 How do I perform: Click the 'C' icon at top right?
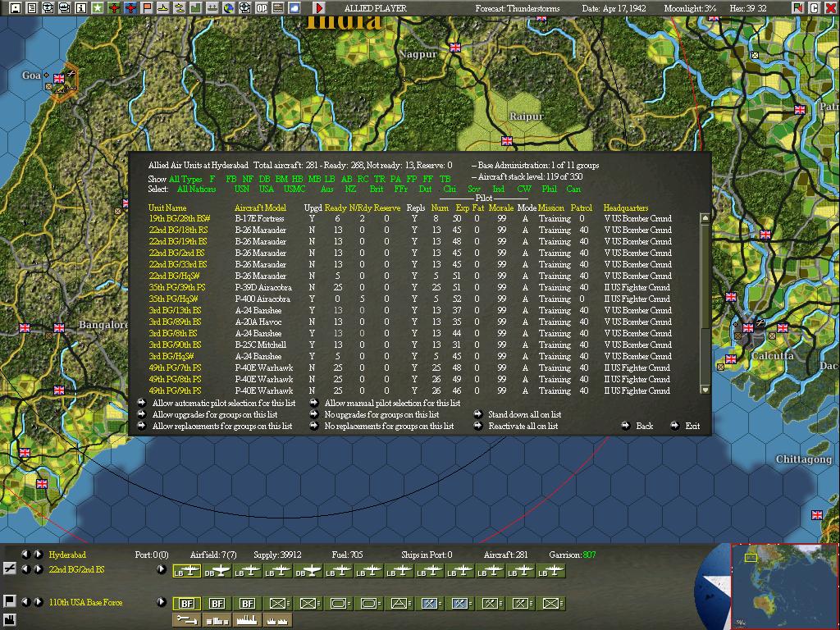[814, 7]
